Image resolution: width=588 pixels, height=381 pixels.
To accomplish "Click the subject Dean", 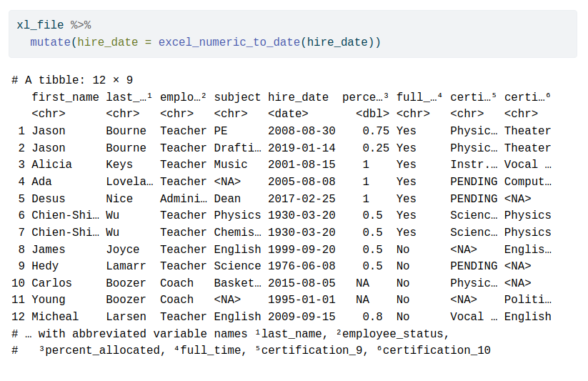I will (x=227, y=199).
